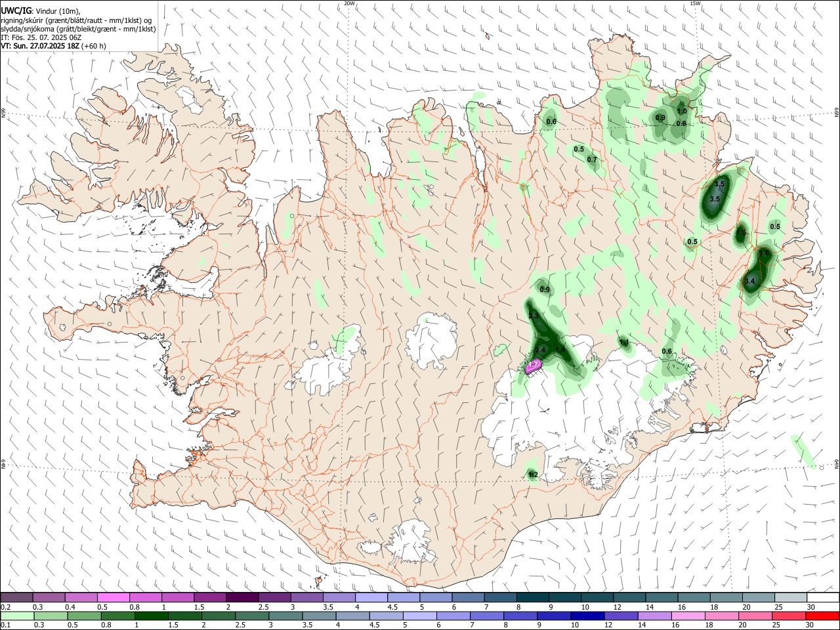Choose the deep navy 10–12 rain swatch
The width and height of the screenshot is (840, 630).
(x=587, y=616)
